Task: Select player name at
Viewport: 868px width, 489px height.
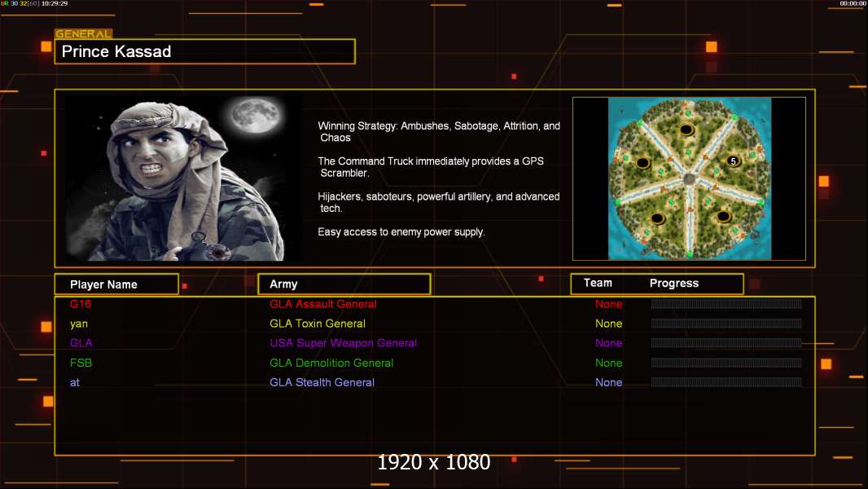Action: pyautogui.click(x=75, y=383)
